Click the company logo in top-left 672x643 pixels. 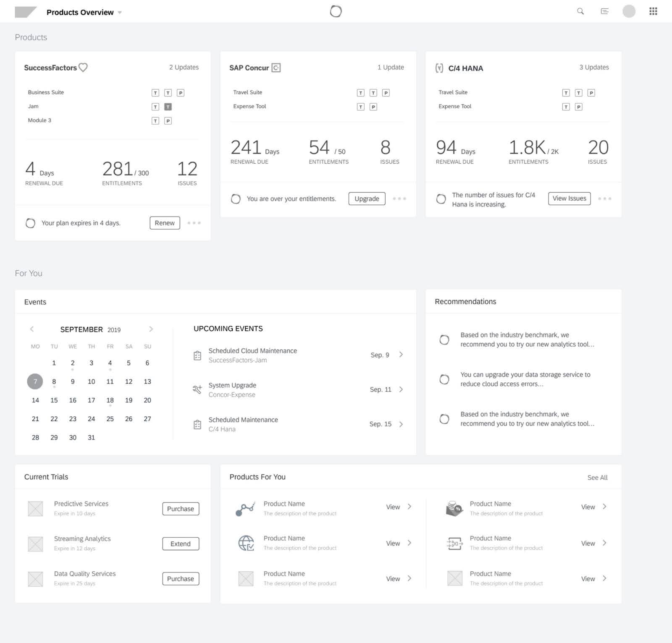tap(26, 12)
